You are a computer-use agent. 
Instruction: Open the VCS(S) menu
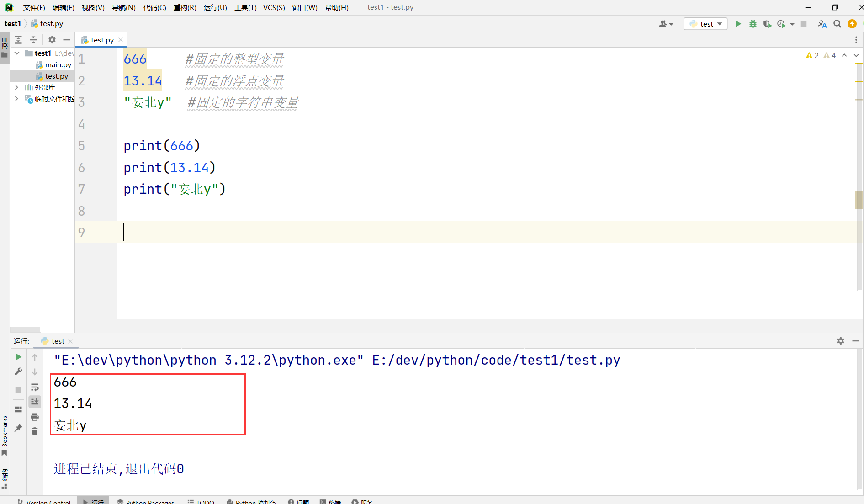(274, 7)
